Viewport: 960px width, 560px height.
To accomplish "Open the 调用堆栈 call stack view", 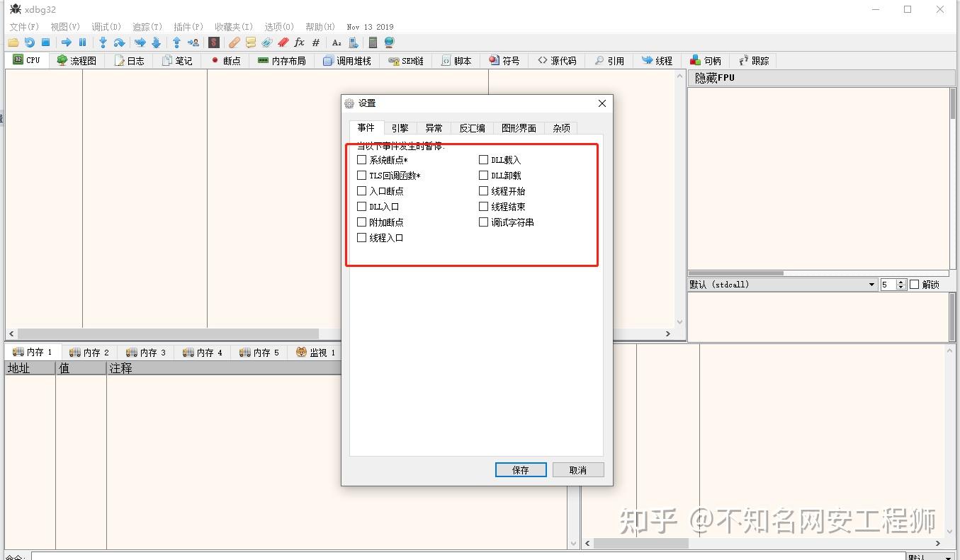I will [x=347, y=60].
